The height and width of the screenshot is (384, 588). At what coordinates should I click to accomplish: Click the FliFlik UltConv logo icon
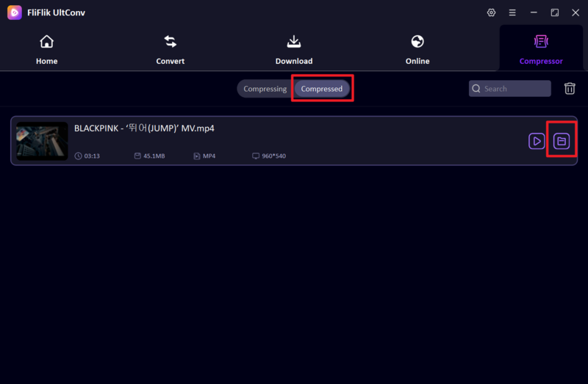[x=15, y=12]
